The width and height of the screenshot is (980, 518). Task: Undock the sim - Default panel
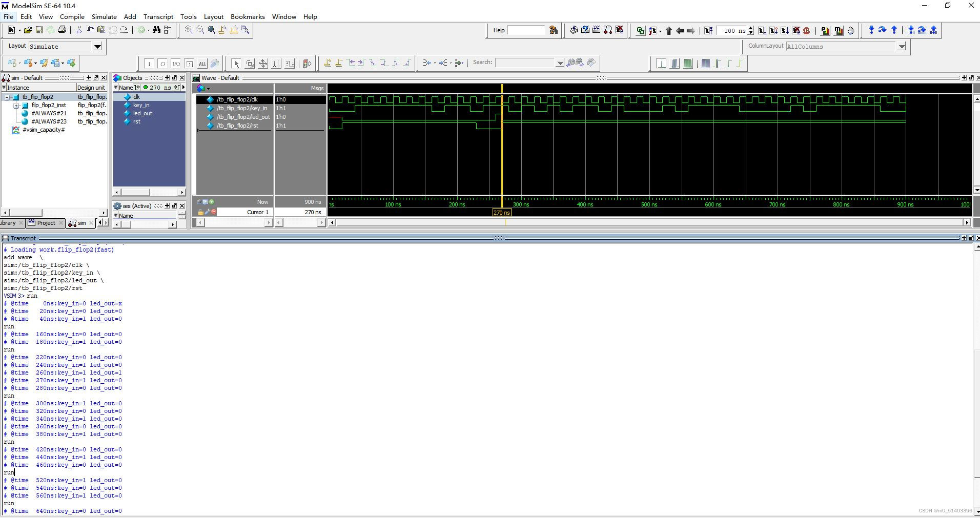pos(96,78)
